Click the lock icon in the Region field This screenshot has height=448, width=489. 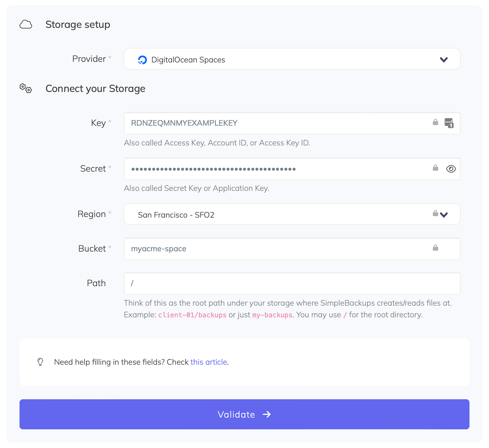pos(435,213)
